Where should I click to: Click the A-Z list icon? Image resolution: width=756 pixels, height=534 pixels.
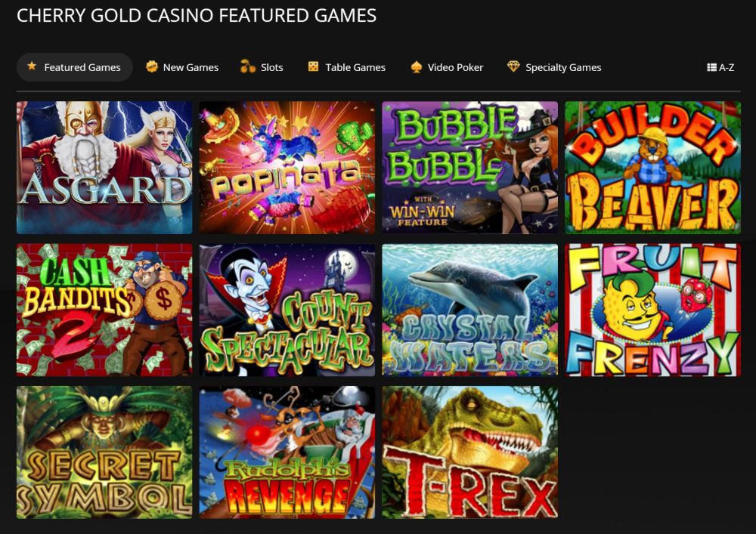(711, 67)
